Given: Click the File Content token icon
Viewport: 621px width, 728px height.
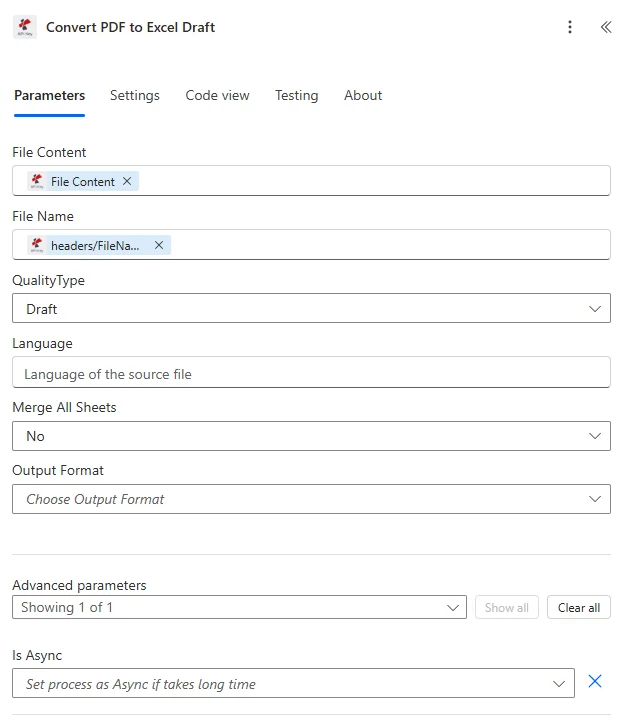Looking at the screenshot, I should [x=37, y=181].
